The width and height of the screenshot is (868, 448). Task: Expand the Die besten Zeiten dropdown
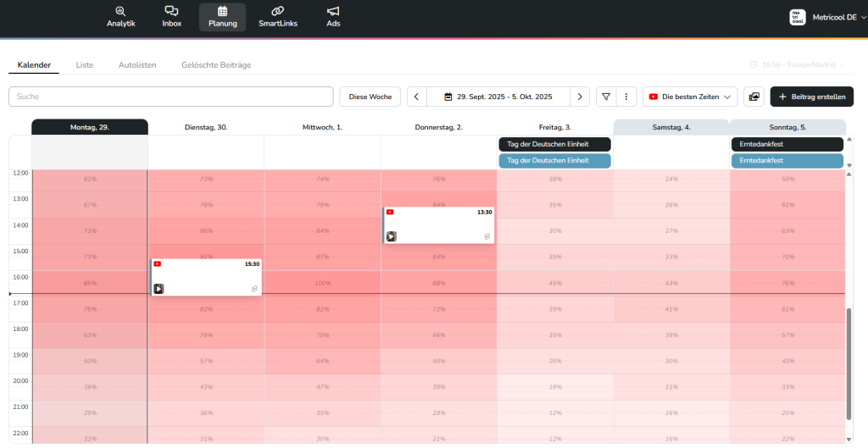click(x=689, y=97)
